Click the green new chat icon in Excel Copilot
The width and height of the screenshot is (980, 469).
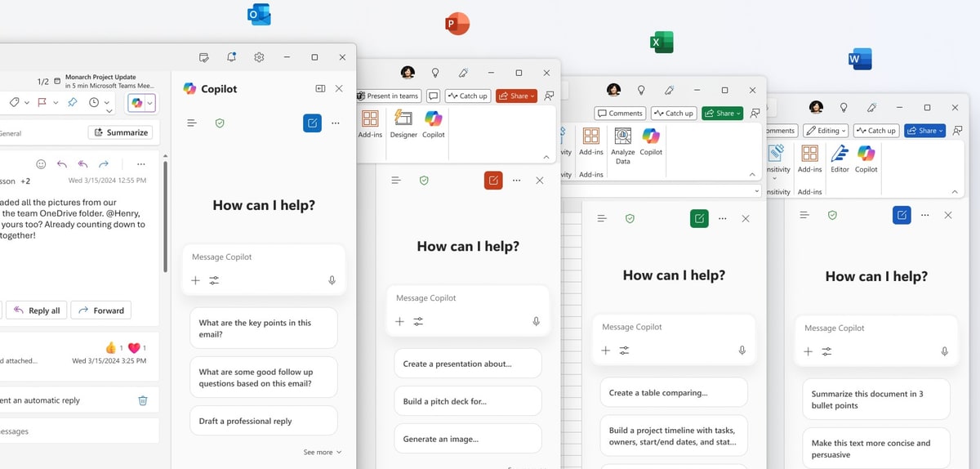coord(699,218)
